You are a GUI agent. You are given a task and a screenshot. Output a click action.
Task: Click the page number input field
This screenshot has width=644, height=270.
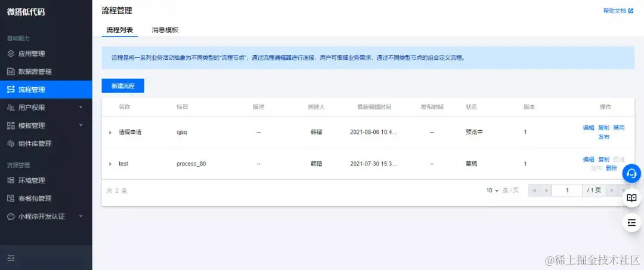click(567, 190)
